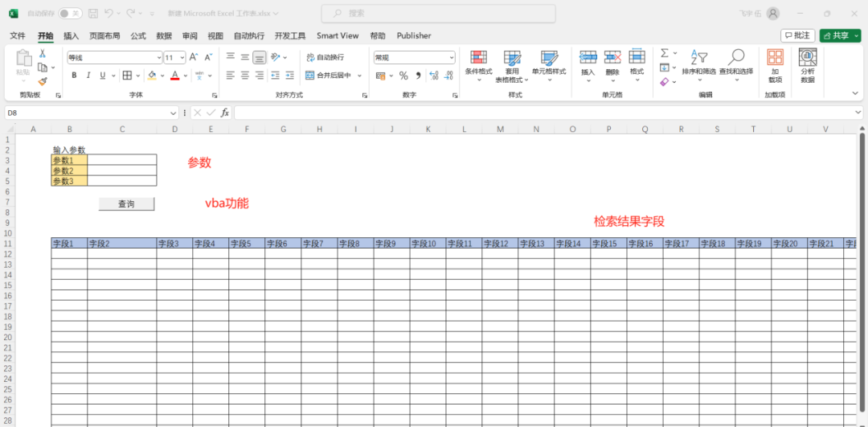
Task: Switch to the 公式 tab
Action: pos(138,35)
